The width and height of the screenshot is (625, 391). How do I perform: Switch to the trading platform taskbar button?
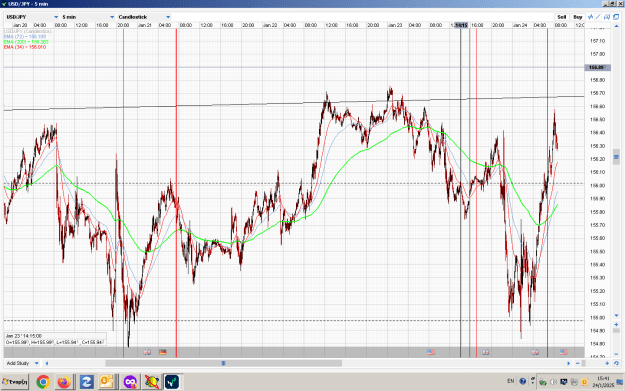173,382
